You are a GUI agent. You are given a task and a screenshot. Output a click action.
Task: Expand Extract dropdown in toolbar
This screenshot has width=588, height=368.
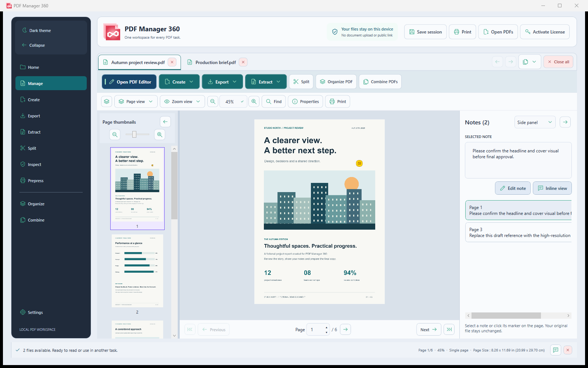tap(266, 82)
